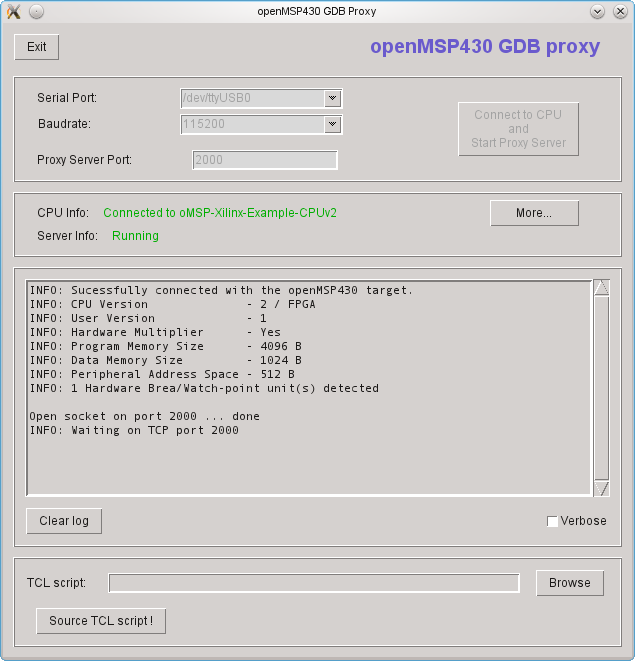Click the application icon in the title bar

(14, 12)
